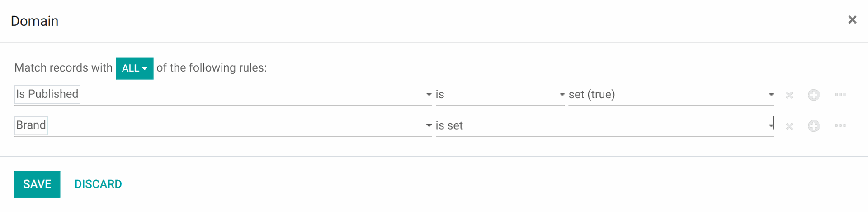Click the caret beside the 'set (true)' value
Image resolution: width=868 pixels, height=212 pixels.
click(x=771, y=95)
